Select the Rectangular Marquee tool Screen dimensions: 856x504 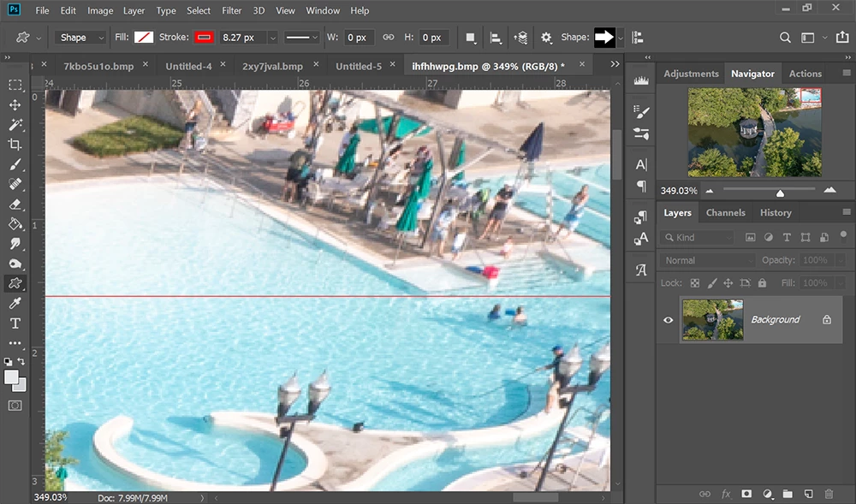15,85
